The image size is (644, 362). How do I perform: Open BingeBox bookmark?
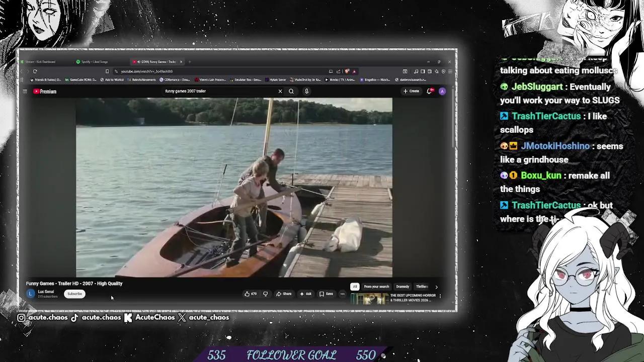(375, 80)
